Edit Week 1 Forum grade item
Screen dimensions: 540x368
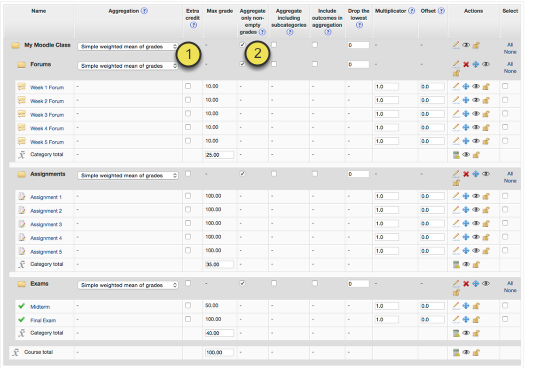click(x=456, y=86)
